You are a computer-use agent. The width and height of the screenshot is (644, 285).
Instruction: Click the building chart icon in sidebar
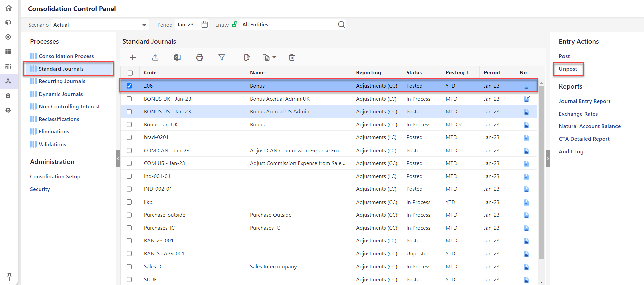tap(9, 66)
